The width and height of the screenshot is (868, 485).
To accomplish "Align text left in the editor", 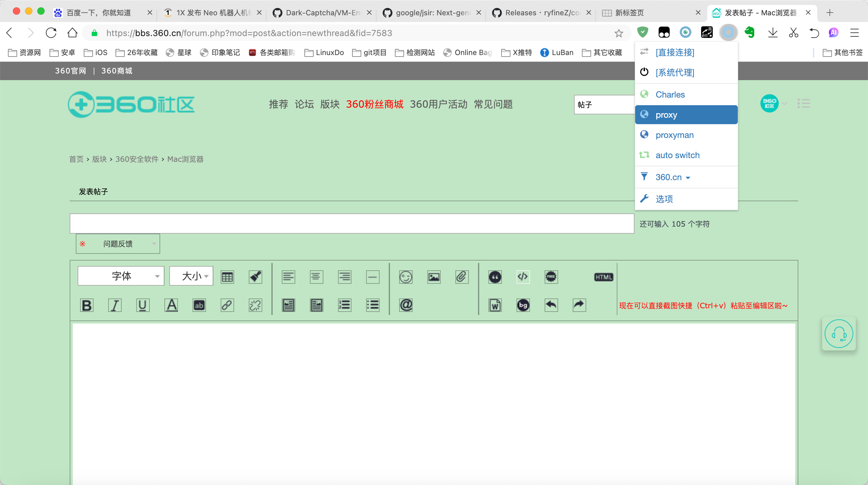I will [289, 277].
